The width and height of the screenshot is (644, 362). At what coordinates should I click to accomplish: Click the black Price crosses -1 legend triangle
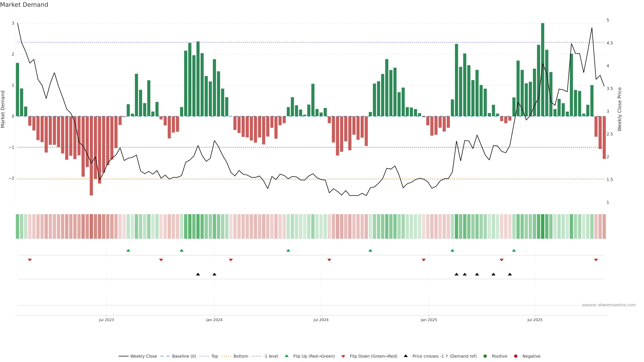coord(406,356)
